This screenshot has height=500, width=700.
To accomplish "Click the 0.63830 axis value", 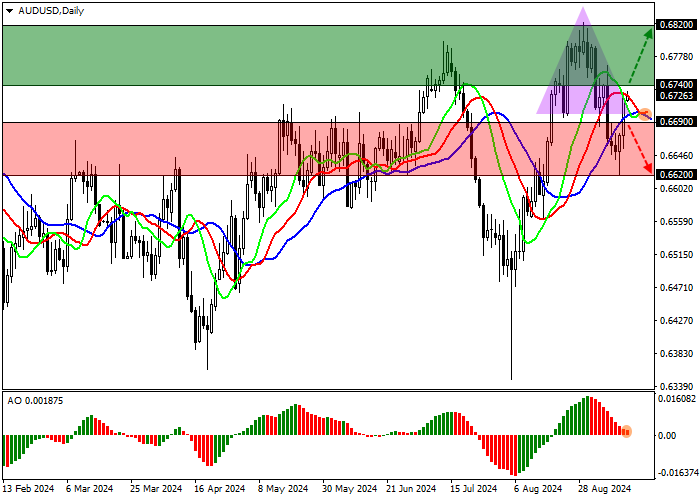I will tap(676, 354).
